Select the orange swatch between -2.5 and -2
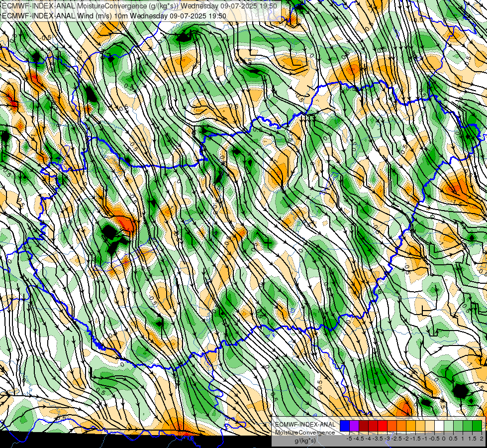This screenshot has height=448, width=487. coord(401,426)
